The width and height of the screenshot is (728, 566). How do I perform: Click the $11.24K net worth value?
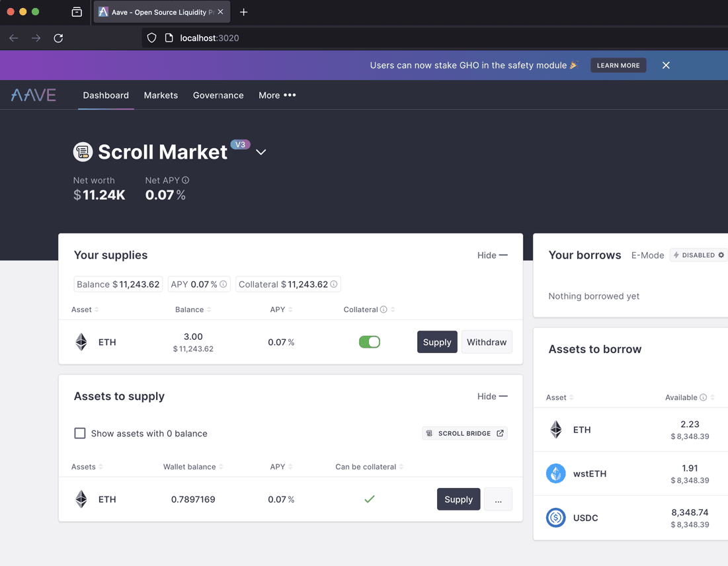pos(99,195)
